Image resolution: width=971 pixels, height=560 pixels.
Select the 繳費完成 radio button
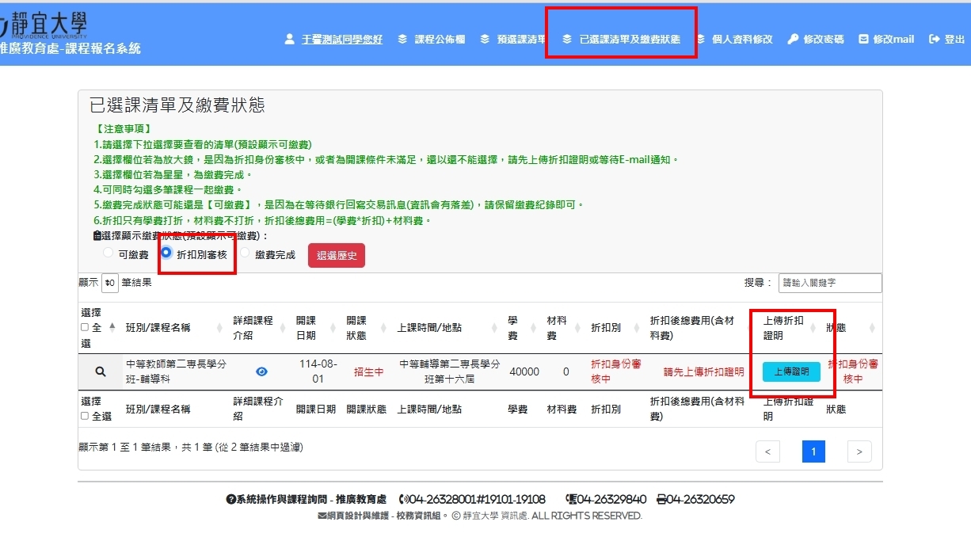point(246,253)
